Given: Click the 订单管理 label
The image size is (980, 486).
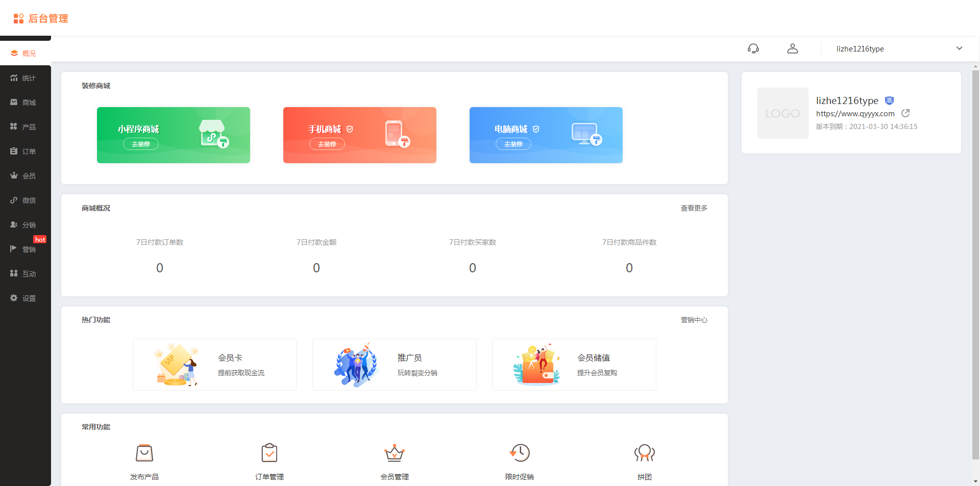Looking at the screenshot, I should 269,477.
